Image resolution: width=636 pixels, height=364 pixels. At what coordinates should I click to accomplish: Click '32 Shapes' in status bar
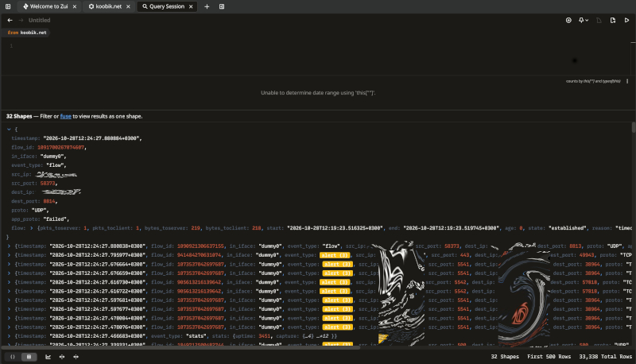505,357
